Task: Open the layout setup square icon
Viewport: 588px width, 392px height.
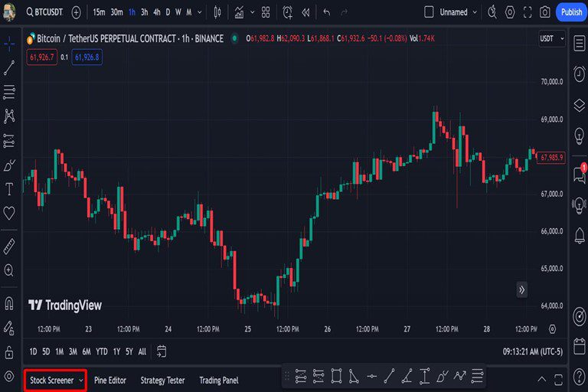Action: [429, 12]
